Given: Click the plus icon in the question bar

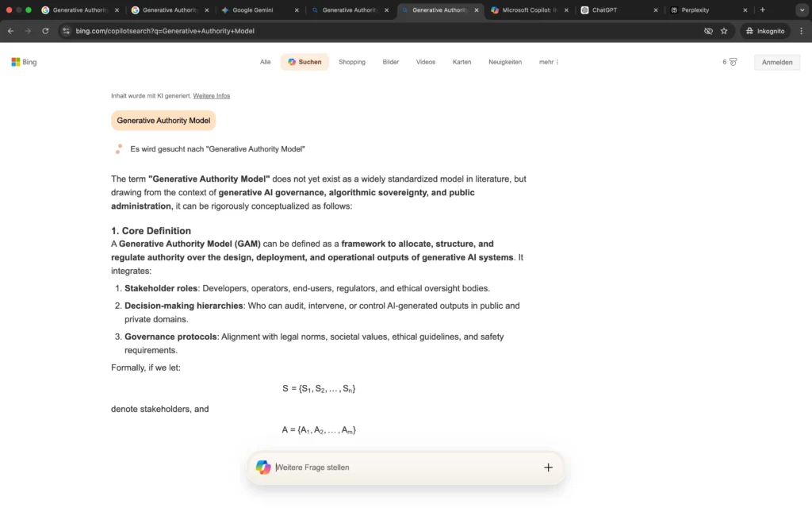Looking at the screenshot, I should tap(548, 467).
